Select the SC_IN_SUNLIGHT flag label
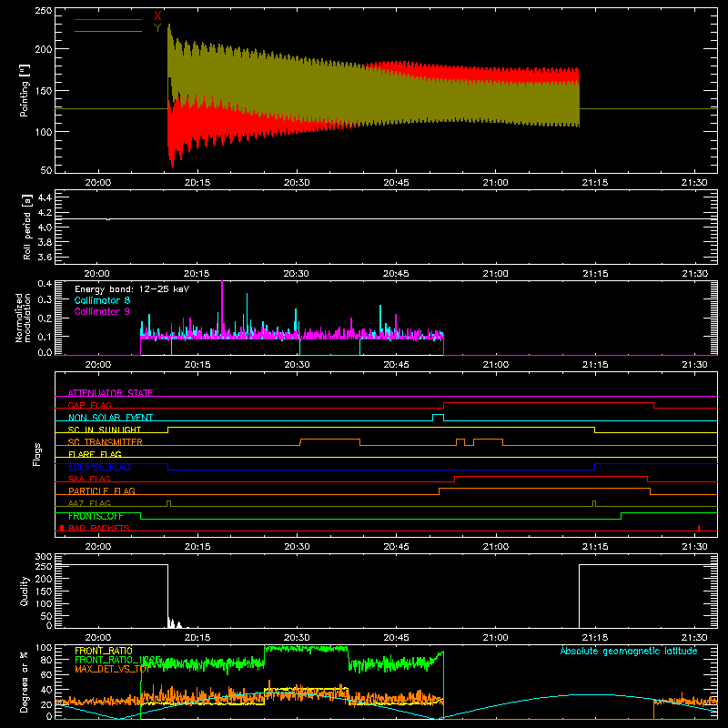The image size is (728, 728). 105,430
